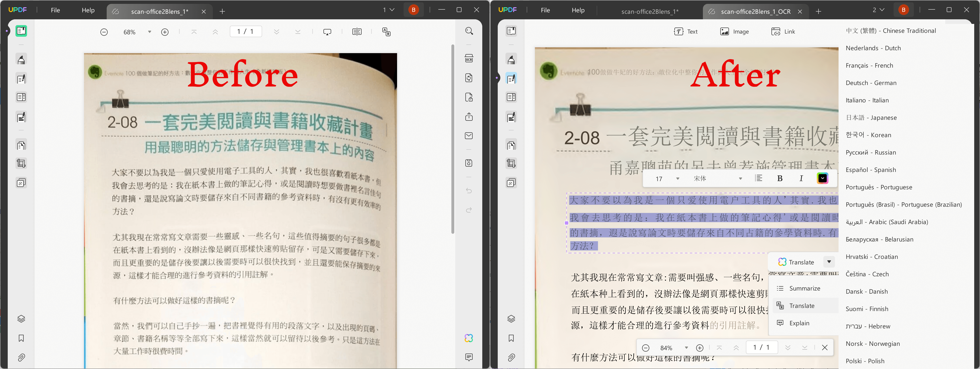This screenshot has height=369, width=980.
Task: Open the zoom percentage dropdown showing 68%
Action: click(149, 32)
